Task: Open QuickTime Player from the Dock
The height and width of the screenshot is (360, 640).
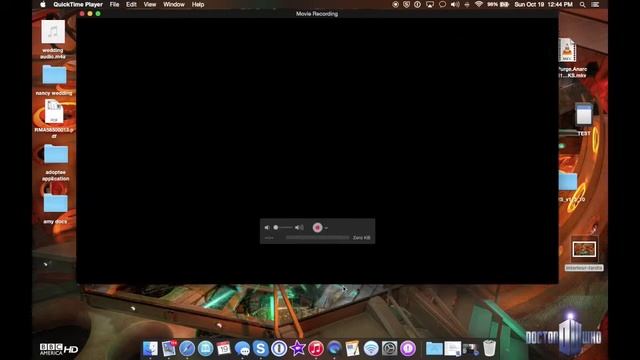Action: point(334,349)
